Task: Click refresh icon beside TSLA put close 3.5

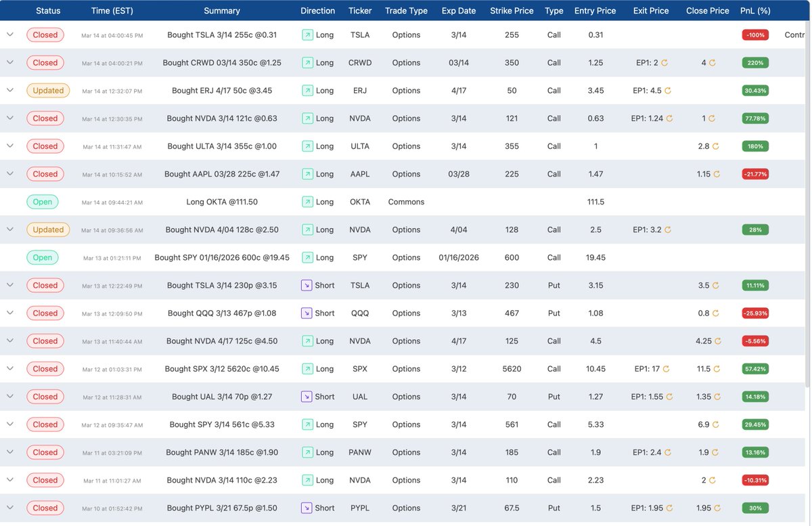Action: (716, 286)
